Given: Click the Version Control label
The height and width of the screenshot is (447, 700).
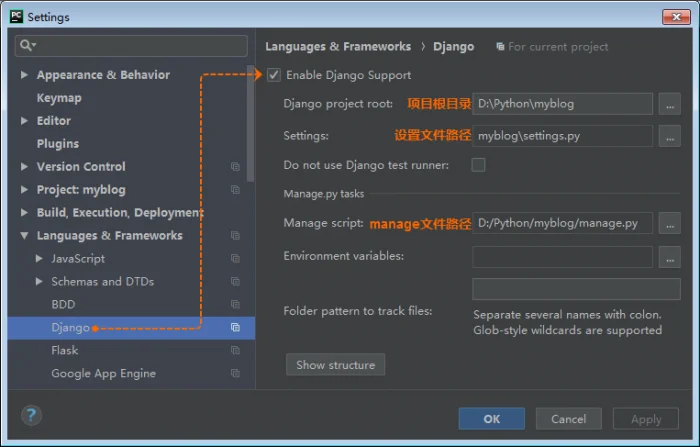Looking at the screenshot, I should pos(81,167).
